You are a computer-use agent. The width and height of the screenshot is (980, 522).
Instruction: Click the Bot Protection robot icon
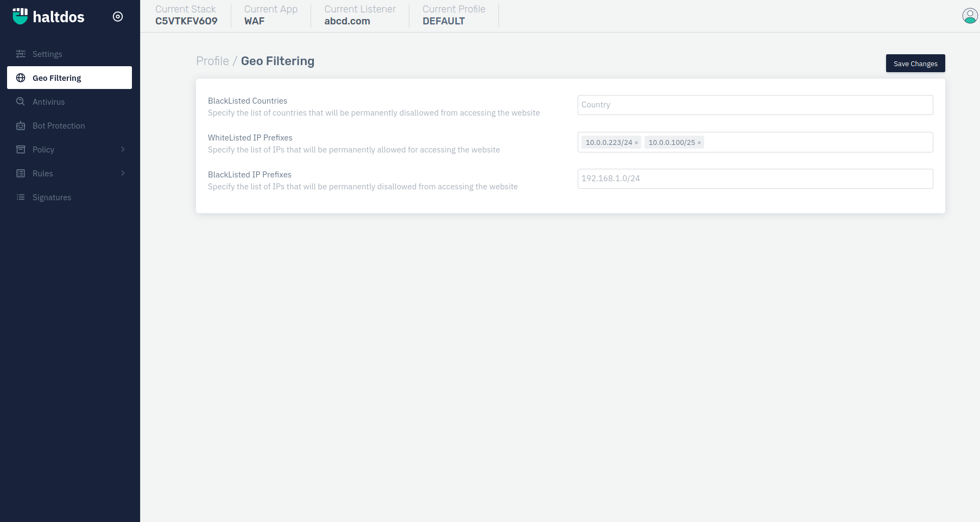(21, 125)
